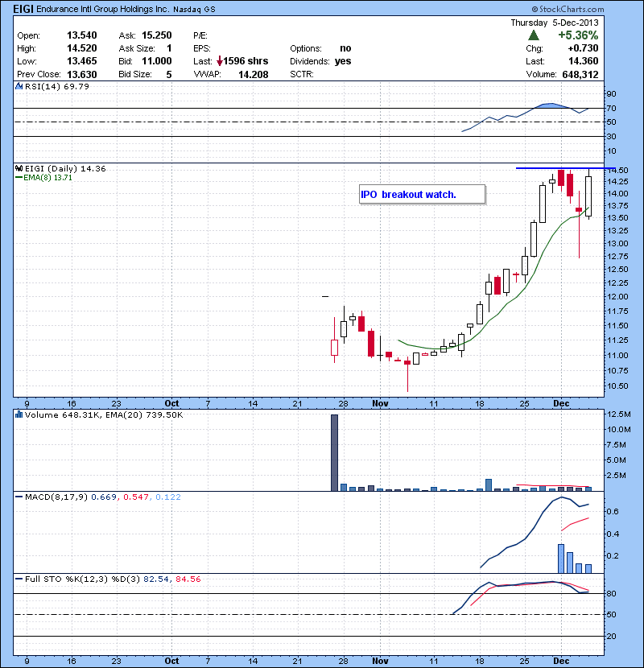Click the Last price 14.360 at right
The height and width of the screenshot is (668, 644).
pyautogui.click(x=584, y=61)
